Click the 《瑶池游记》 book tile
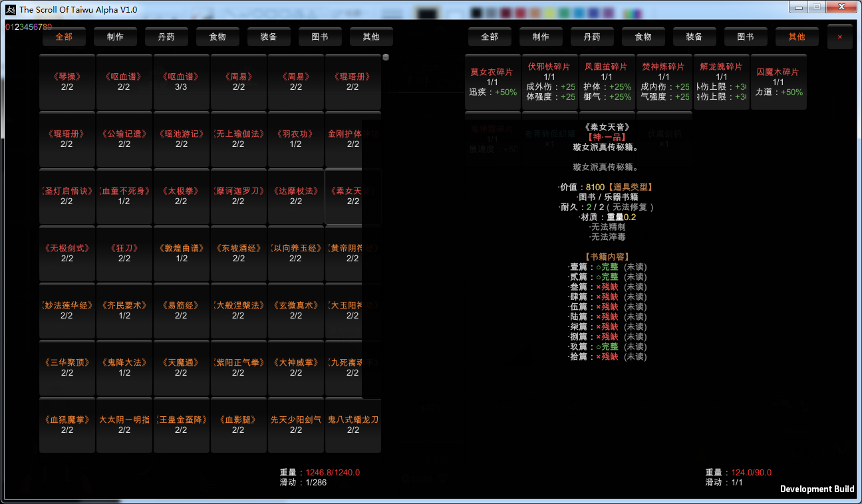This screenshot has width=862, height=504. (x=181, y=139)
